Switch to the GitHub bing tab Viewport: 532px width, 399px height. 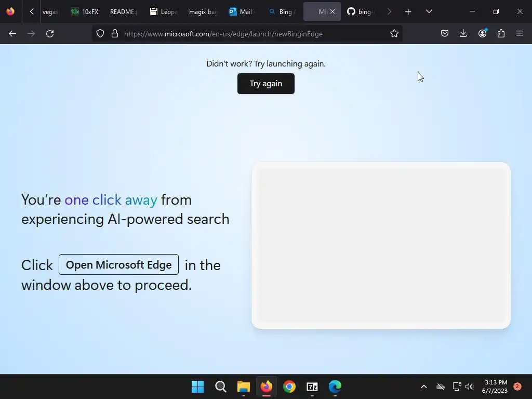pos(361,11)
